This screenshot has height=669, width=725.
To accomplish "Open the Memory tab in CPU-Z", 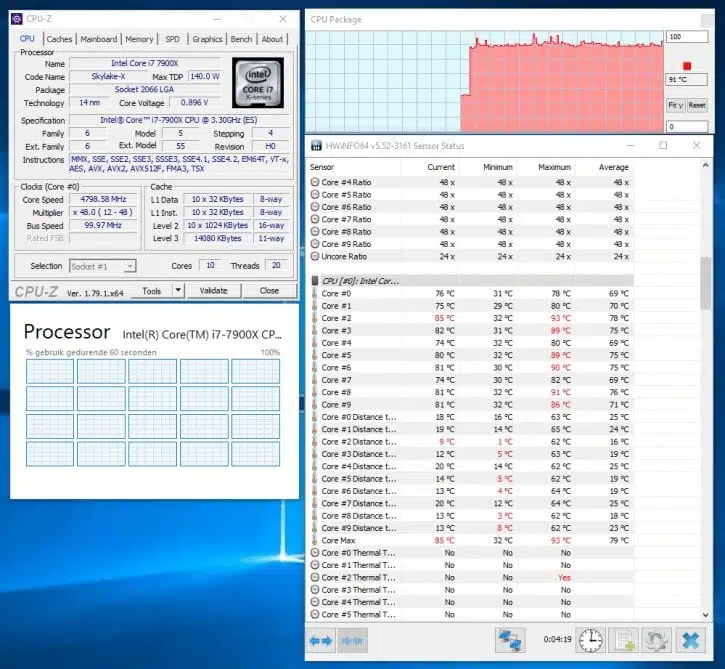I will click(139, 39).
